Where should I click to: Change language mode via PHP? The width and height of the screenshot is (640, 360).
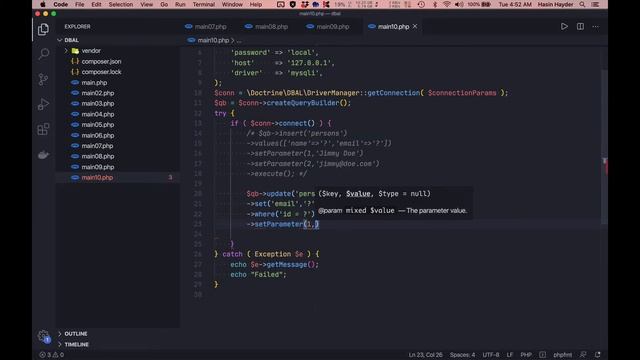pyautogui.click(x=526, y=355)
